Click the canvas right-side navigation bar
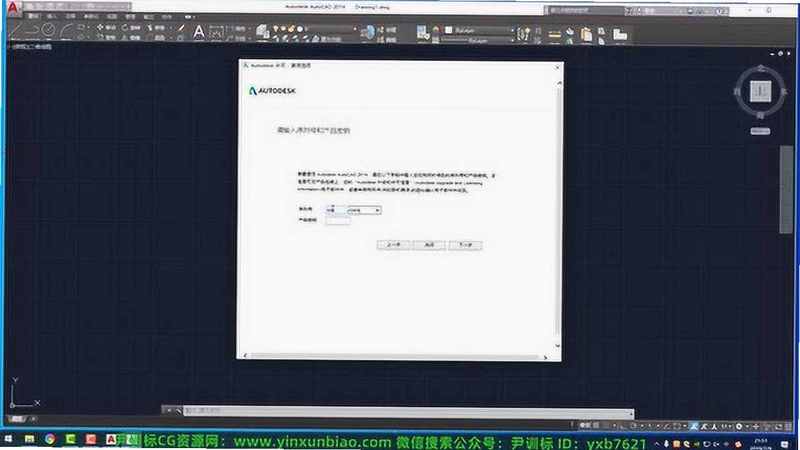 pos(786,189)
